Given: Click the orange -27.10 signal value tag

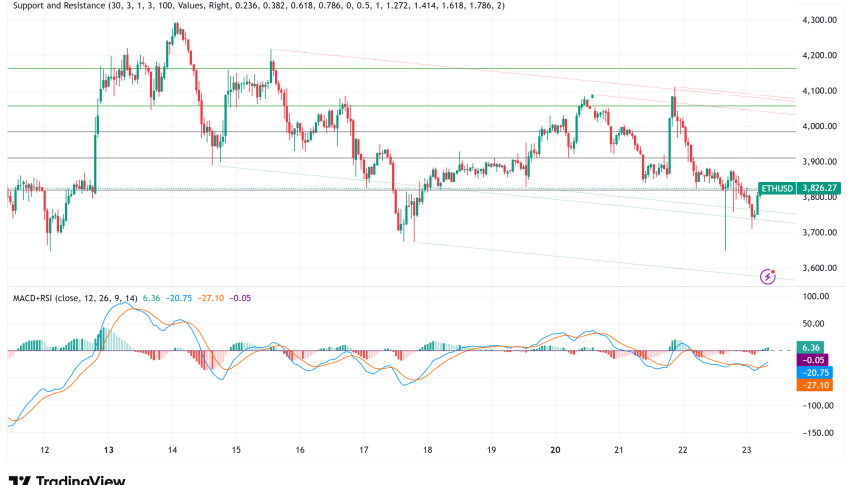Looking at the screenshot, I should [813, 385].
